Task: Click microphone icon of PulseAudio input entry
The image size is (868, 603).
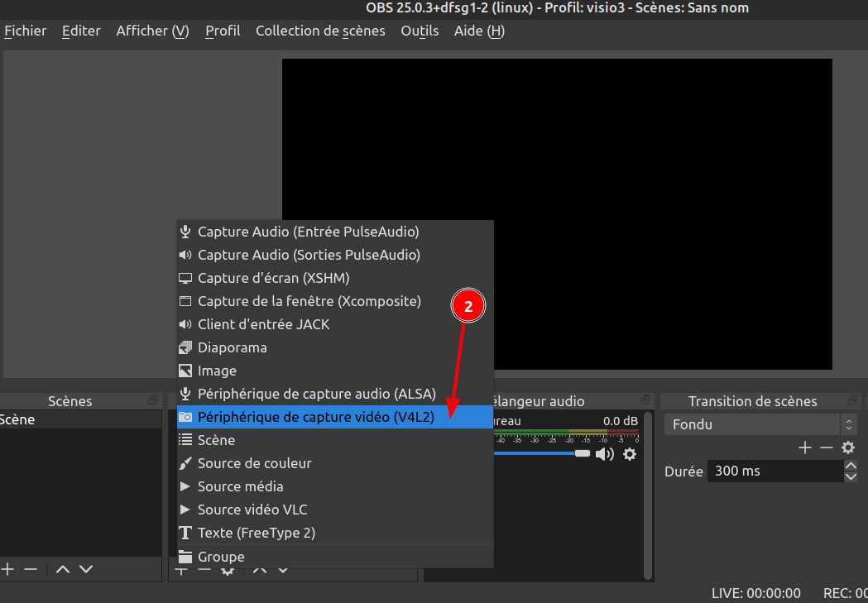Action: point(185,232)
